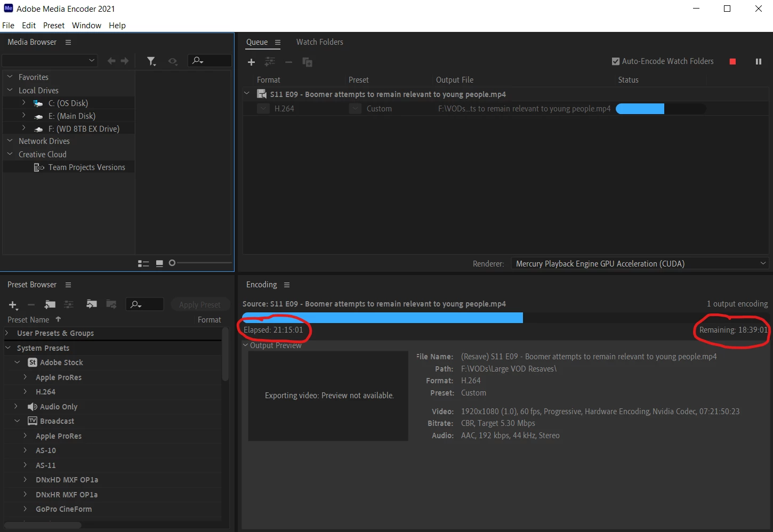This screenshot has width=773, height=532.
Task: Open the Edit menu
Action: point(29,26)
